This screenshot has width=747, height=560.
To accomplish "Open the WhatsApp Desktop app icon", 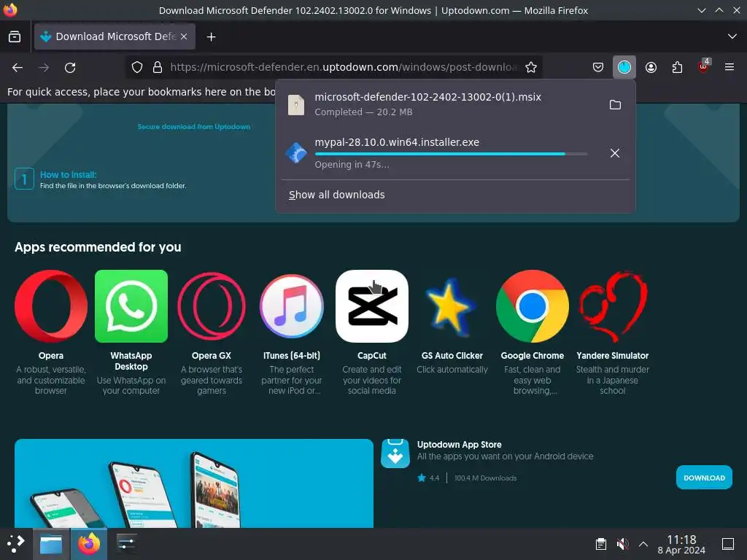I will [x=131, y=306].
